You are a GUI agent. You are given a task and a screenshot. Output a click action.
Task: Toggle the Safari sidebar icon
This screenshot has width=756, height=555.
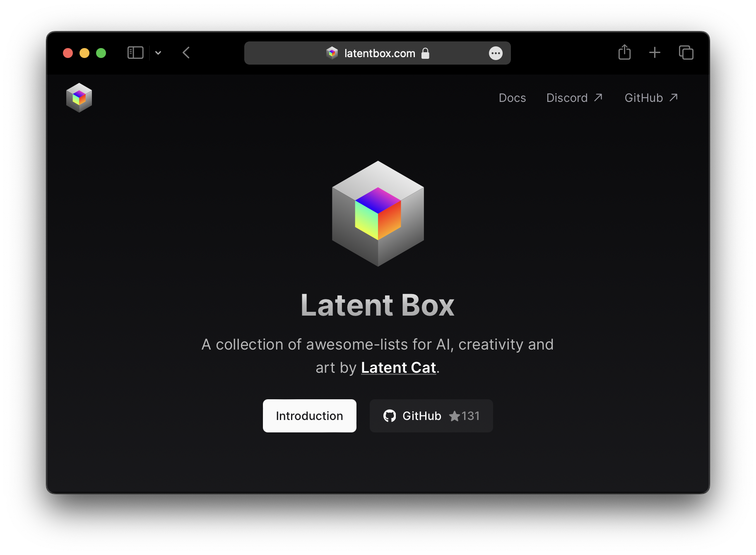pyautogui.click(x=135, y=53)
